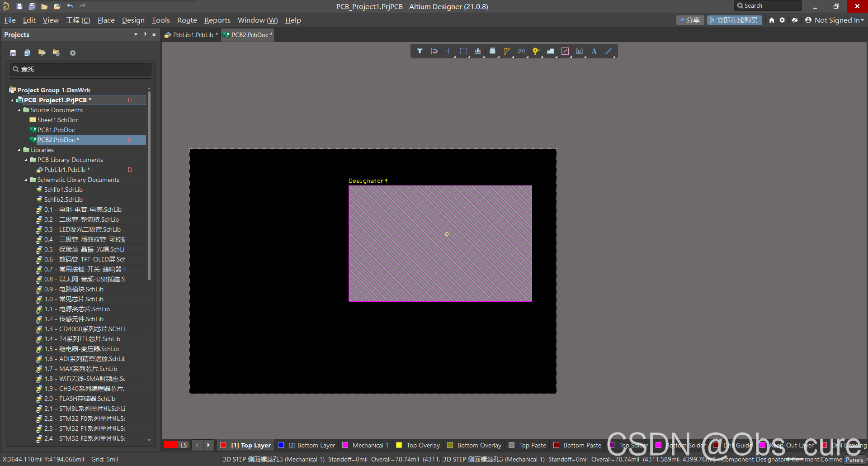Pin the Projects panel
Screen dimensions: 868x466
point(145,35)
